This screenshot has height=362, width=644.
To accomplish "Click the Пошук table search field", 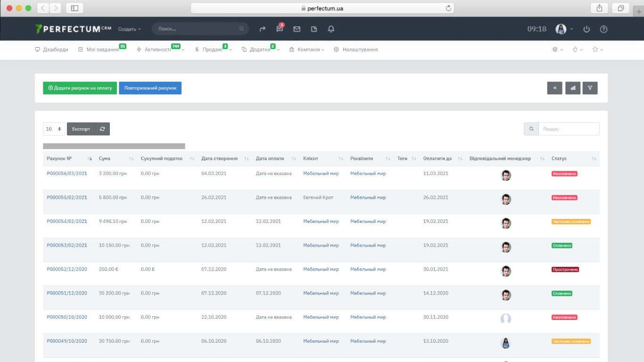I will pyautogui.click(x=569, y=129).
